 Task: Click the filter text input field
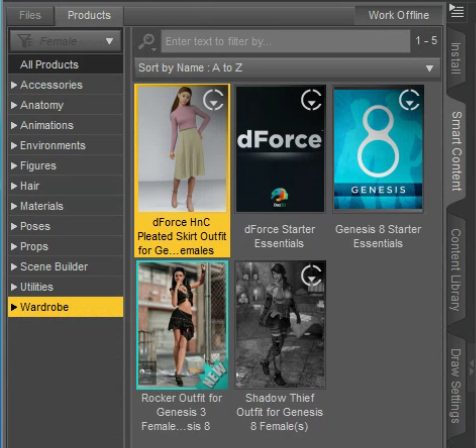286,41
